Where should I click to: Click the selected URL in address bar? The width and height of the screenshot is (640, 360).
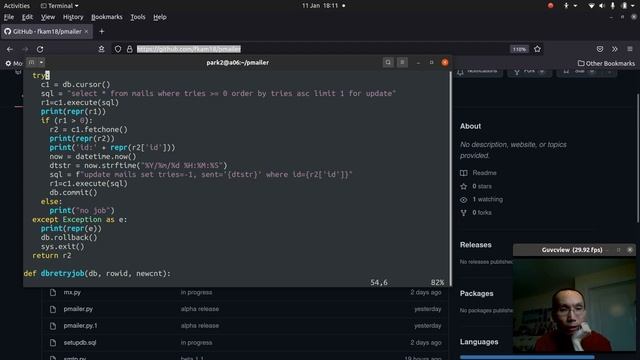[189, 49]
